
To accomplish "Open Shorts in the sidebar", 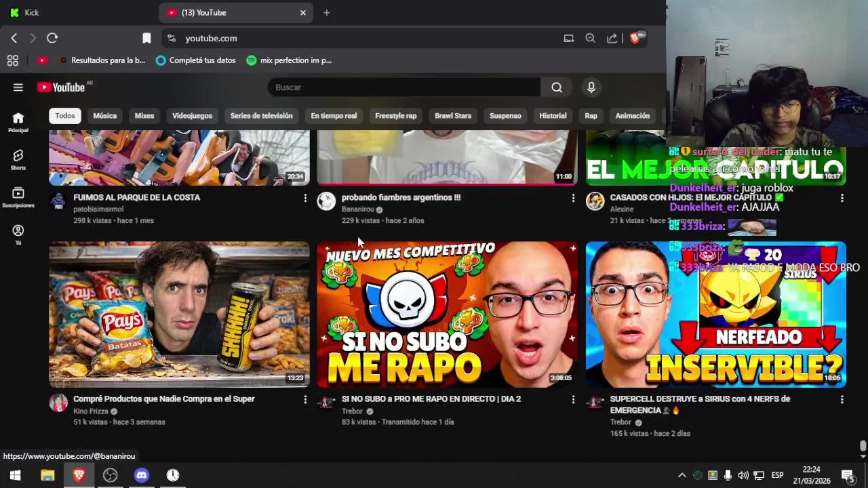I will pos(18,160).
